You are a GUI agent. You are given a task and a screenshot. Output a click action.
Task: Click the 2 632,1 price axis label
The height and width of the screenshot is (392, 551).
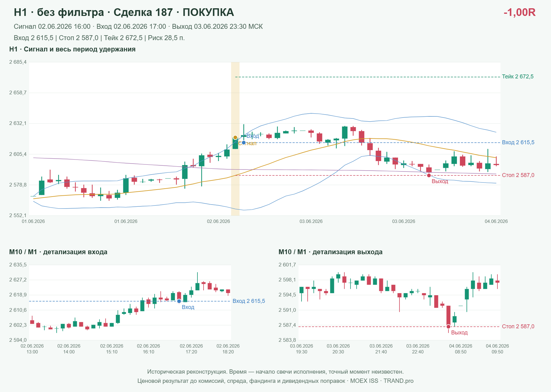(18, 123)
